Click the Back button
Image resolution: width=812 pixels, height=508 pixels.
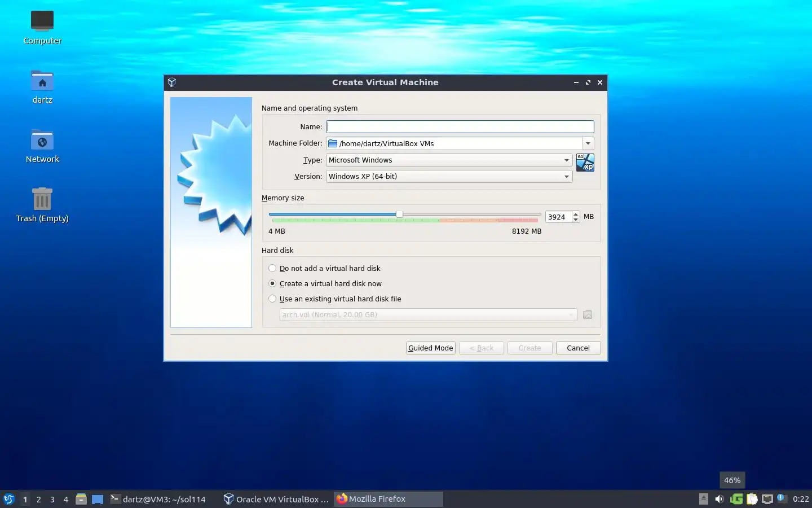482,348
